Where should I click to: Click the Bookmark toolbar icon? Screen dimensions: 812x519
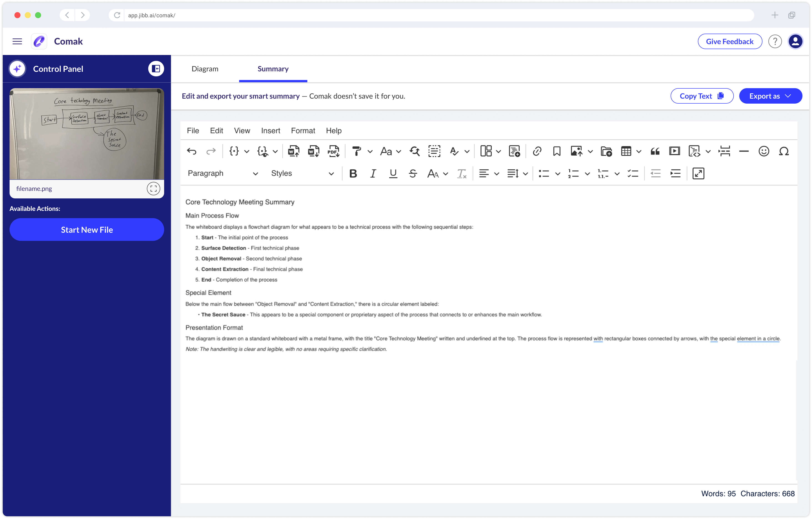tap(556, 151)
